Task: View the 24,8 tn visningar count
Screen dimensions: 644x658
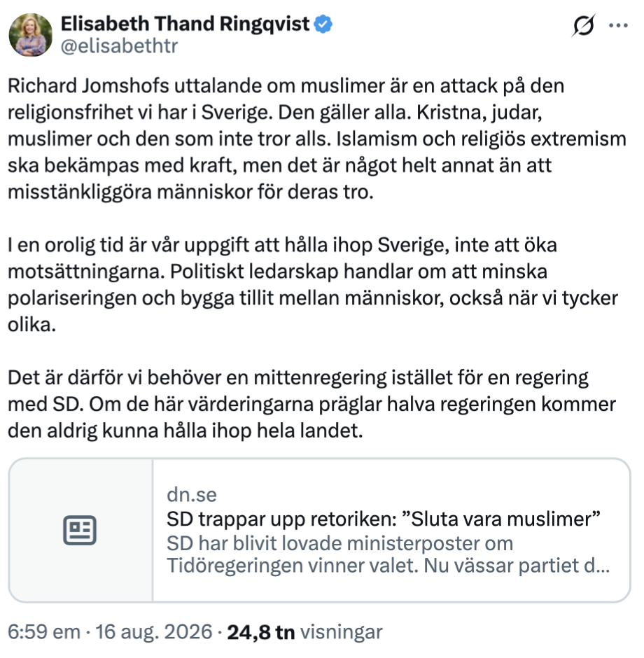Action: click(305, 632)
